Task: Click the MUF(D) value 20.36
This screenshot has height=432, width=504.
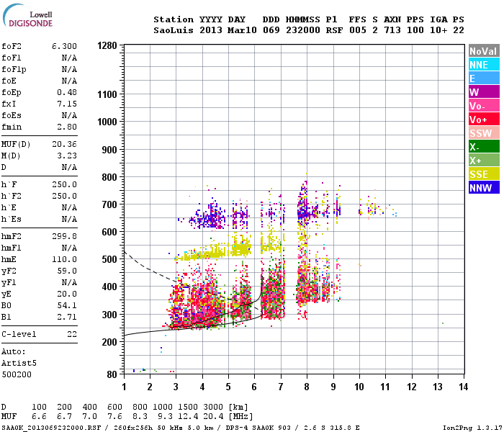Action: point(64,144)
